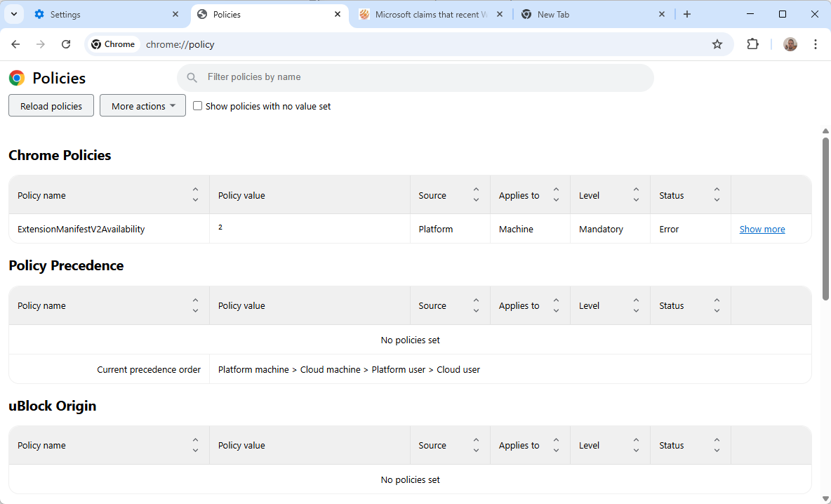Click the Machine applies-to cell
The height and width of the screenshot is (504, 831).
(531, 228)
